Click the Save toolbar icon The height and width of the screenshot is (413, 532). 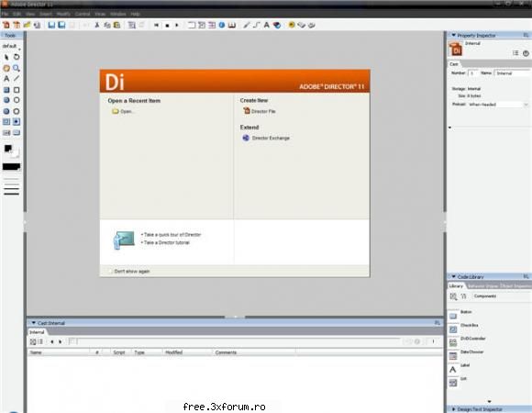point(51,25)
